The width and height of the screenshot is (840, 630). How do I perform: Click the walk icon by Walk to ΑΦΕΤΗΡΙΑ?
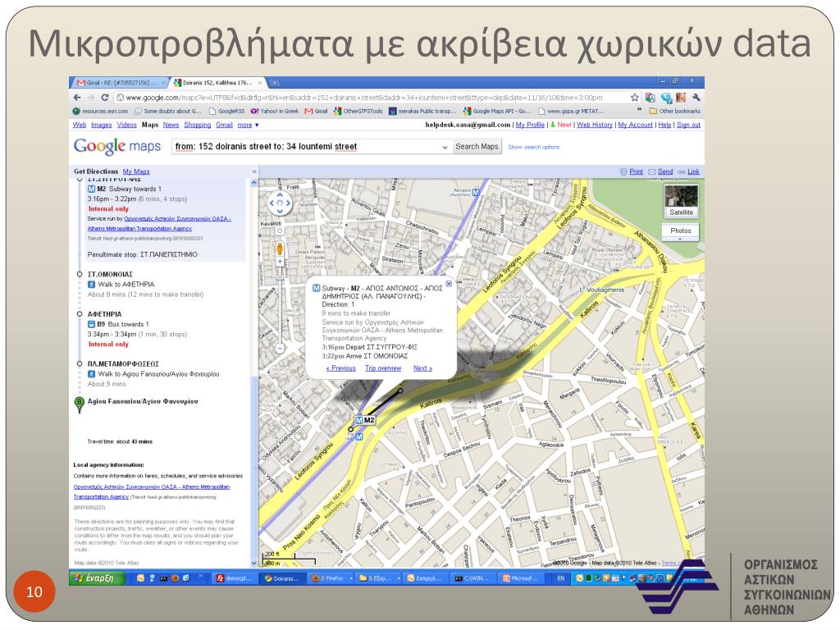(x=91, y=285)
